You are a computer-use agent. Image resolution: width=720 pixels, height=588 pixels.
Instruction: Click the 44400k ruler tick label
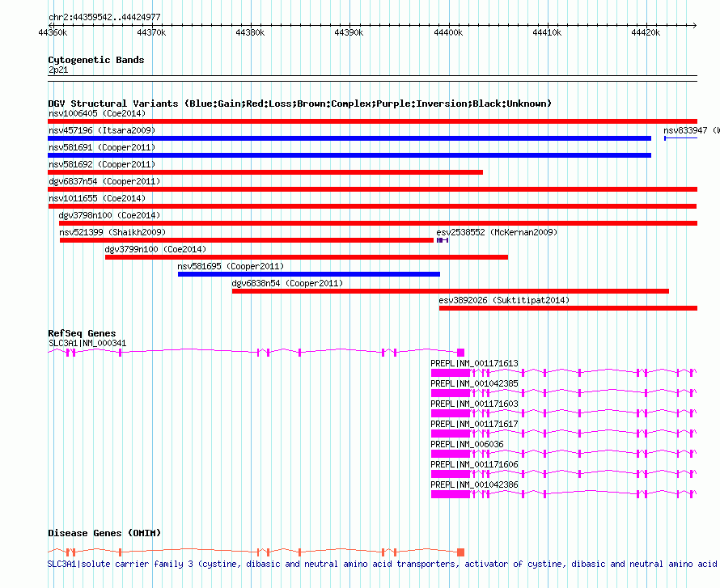coord(448,33)
